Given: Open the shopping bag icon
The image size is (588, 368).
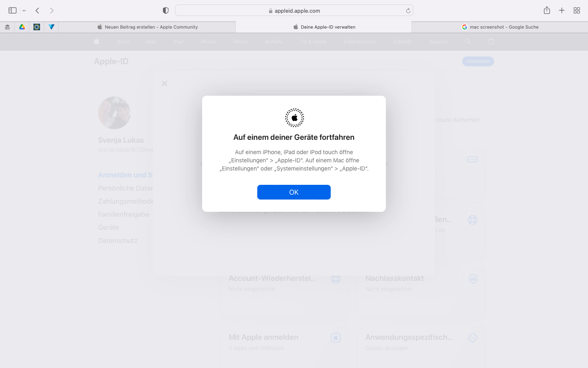Looking at the screenshot, I should point(491,41).
